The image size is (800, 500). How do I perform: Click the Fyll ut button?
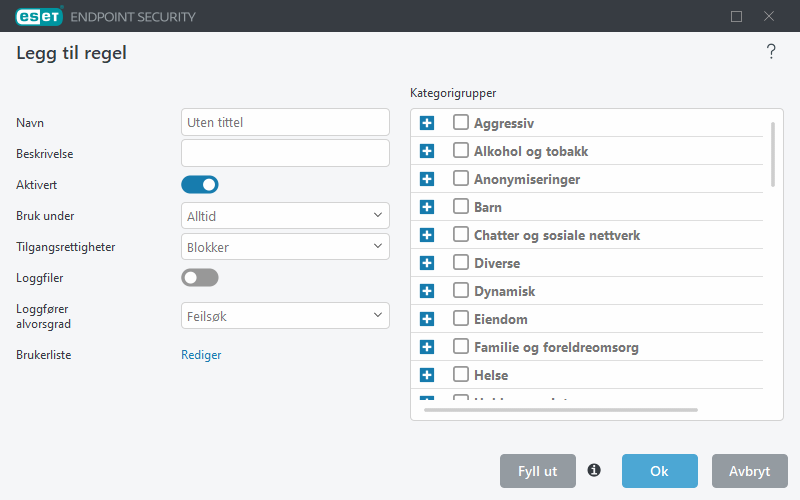538,471
